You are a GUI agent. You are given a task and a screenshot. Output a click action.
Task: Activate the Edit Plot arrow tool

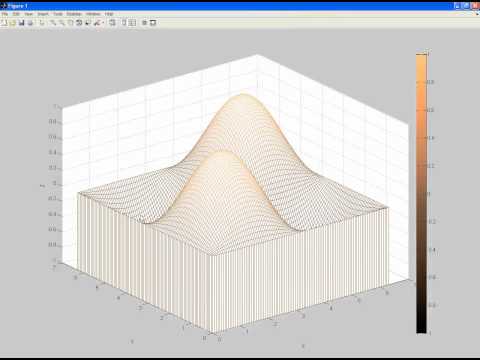41,23
